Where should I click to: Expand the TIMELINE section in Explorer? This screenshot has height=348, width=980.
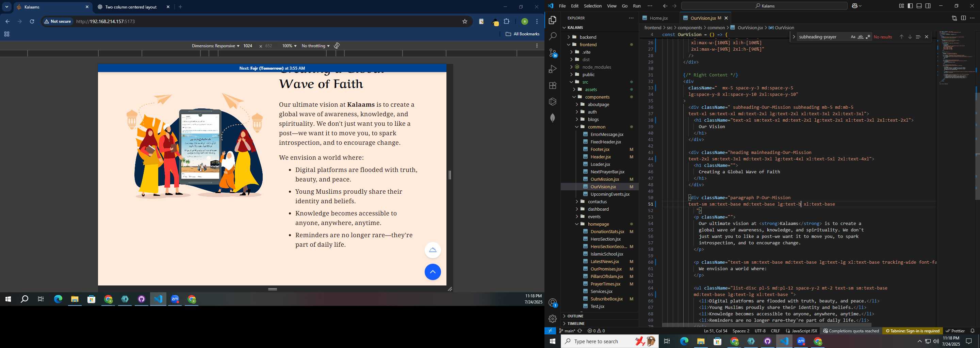pyautogui.click(x=576, y=324)
